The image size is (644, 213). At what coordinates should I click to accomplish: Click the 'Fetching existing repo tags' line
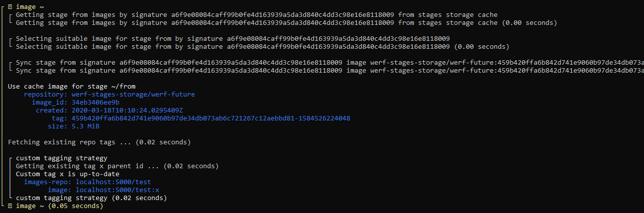click(100, 142)
